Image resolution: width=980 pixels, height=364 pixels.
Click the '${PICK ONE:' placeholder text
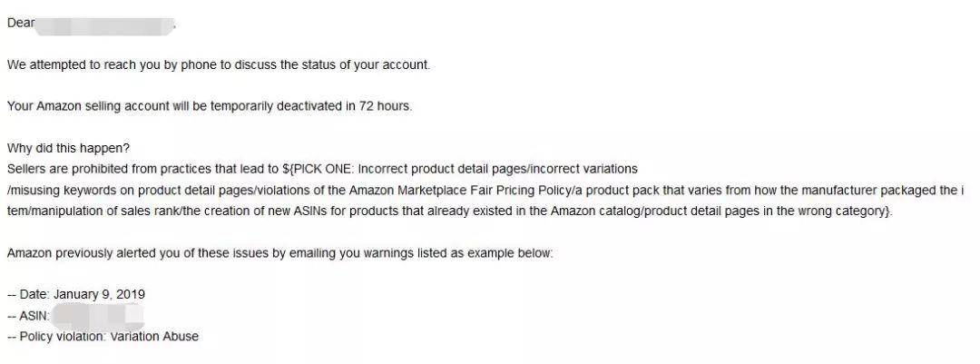tap(318, 169)
